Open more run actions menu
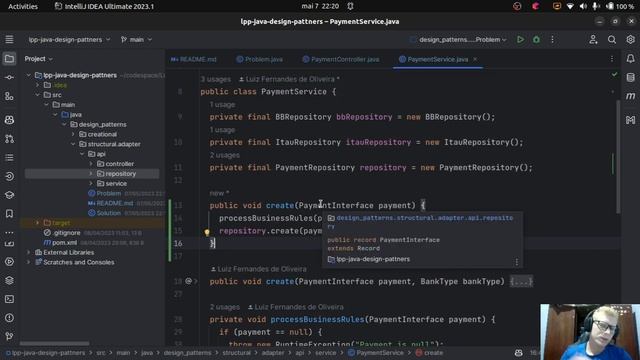 (x=553, y=40)
